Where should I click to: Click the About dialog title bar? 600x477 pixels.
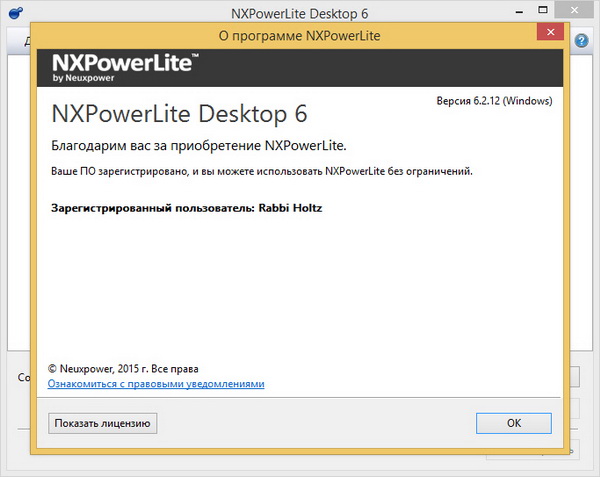pos(300,37)
